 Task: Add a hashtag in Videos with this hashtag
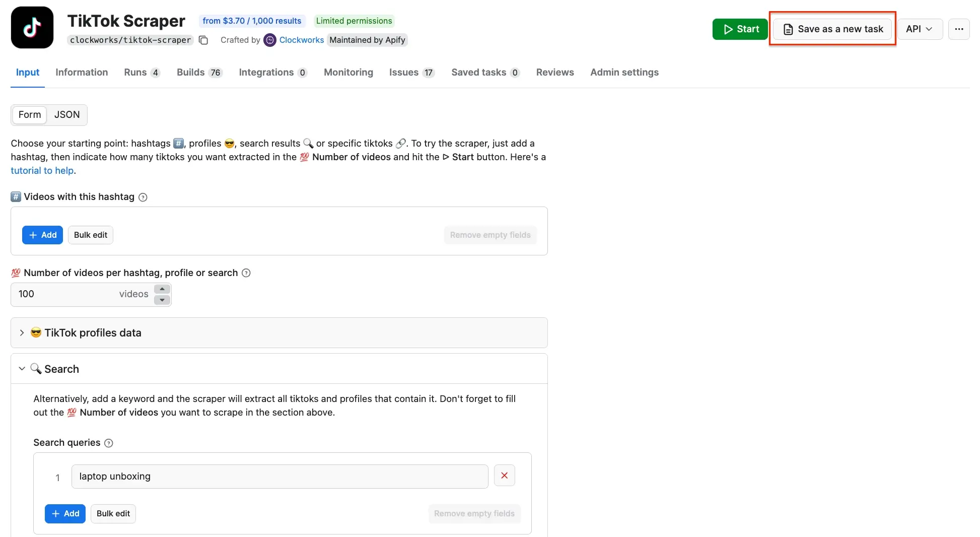click(42, 235)
